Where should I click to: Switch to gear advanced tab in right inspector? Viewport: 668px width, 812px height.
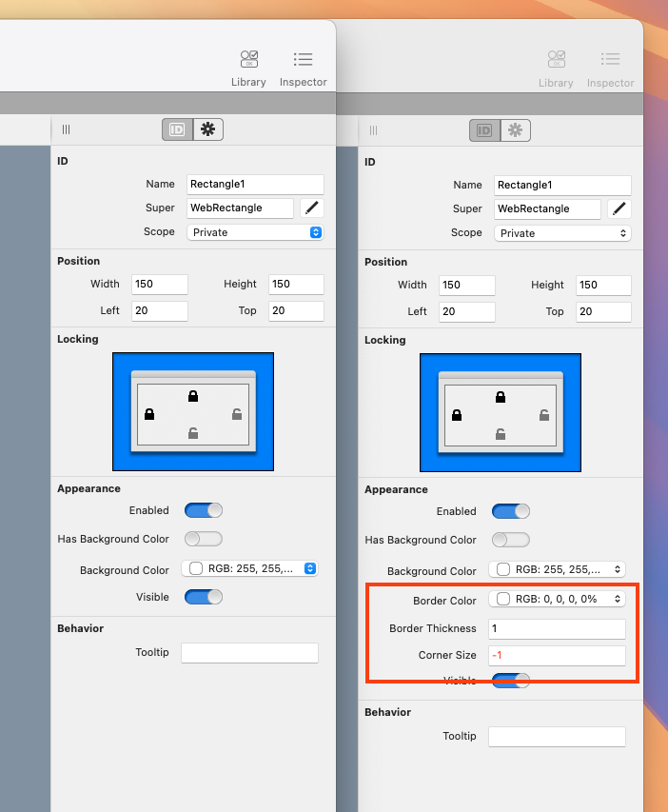pos(515,130)
